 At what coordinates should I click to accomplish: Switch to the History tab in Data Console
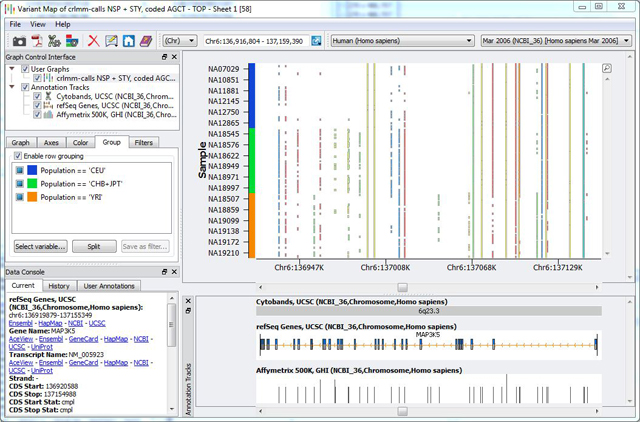pos(59,286)
